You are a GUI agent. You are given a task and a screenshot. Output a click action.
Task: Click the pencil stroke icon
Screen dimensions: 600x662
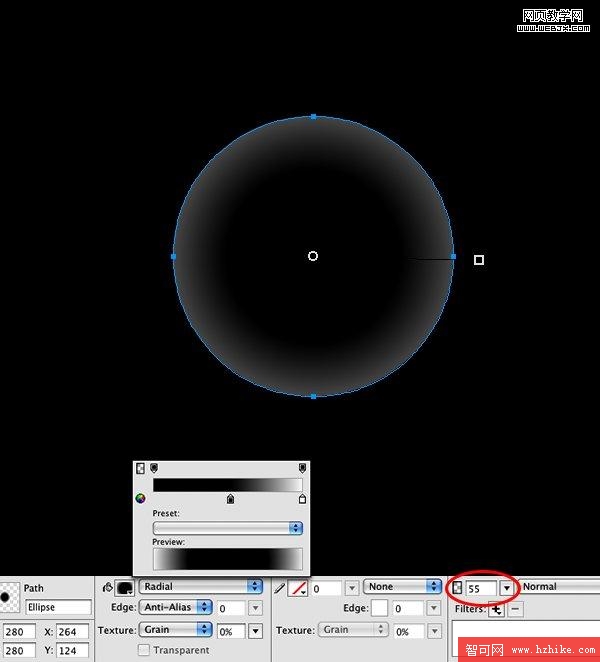pyautogui.click(x=280, y=588)
